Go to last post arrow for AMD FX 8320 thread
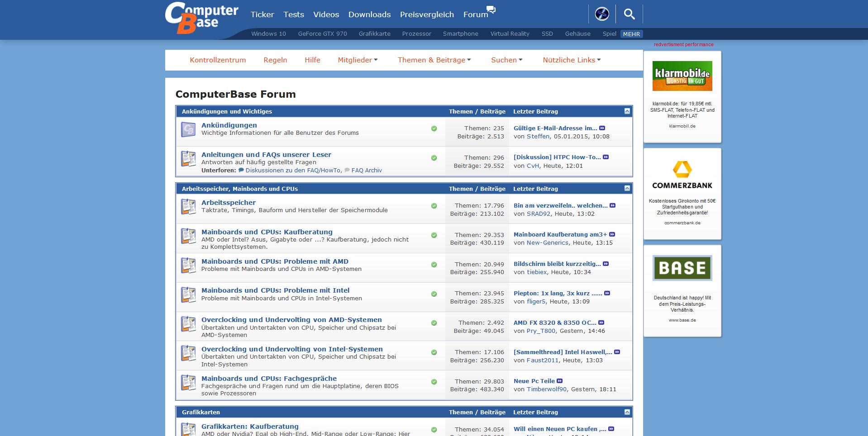 pos(601,322)
